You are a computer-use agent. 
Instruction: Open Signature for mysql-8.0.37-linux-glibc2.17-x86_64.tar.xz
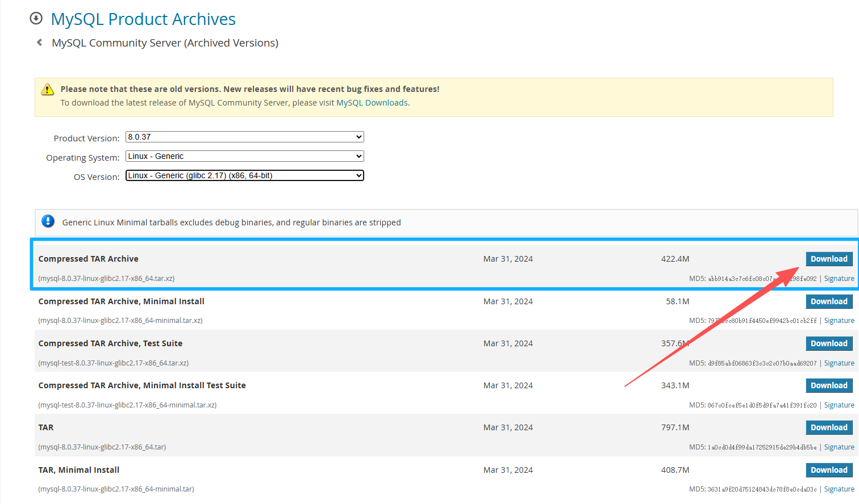[839, 279]
